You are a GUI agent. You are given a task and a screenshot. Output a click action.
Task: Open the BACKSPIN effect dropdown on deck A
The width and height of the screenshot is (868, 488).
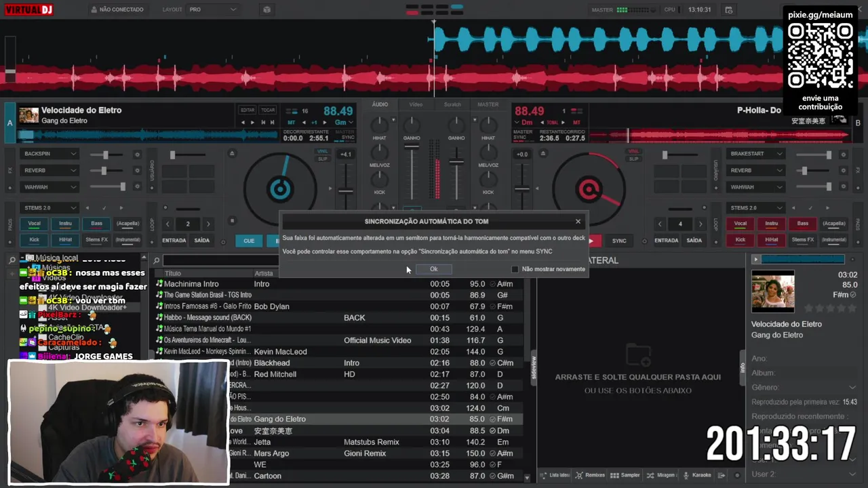click(x=50, y=154)
